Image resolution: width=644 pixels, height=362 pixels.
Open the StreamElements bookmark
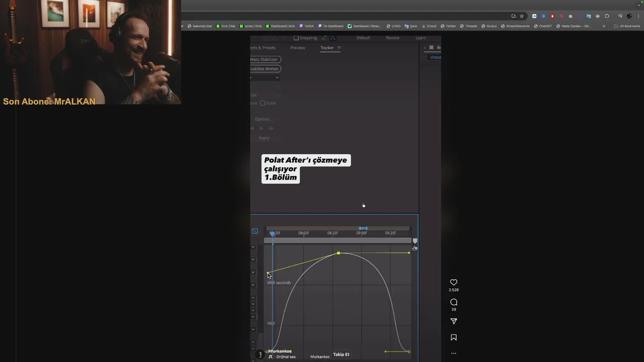(515, 26)
